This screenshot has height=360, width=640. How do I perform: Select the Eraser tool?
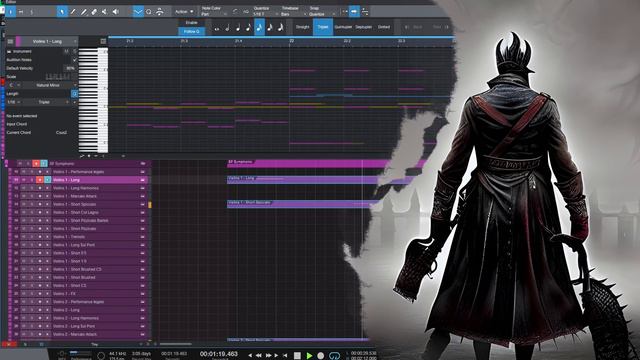(94, 12)
